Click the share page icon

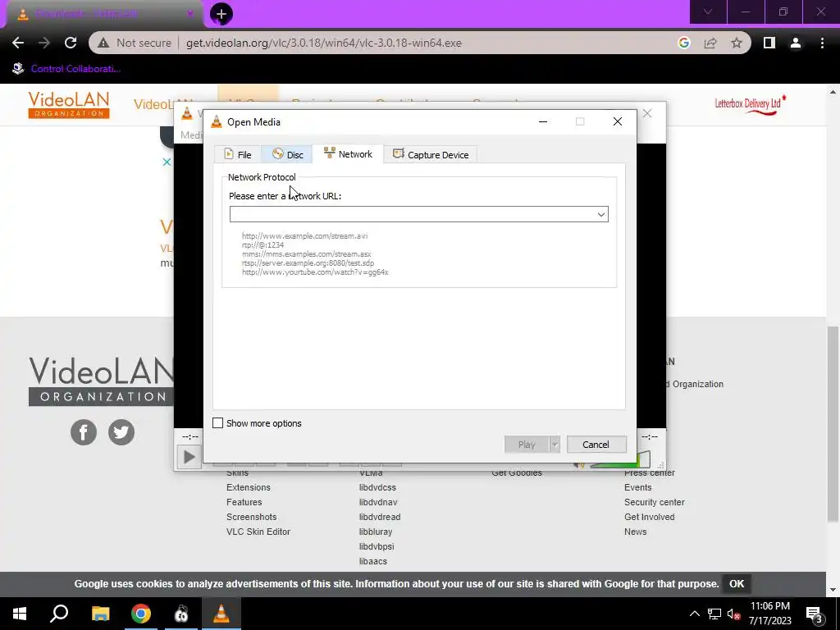coord(710,43)
